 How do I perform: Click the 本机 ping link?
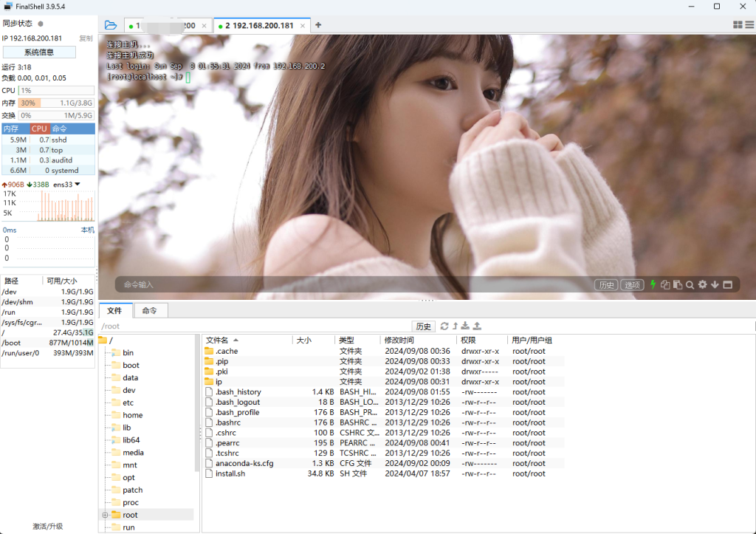click(x=87, y=230)
